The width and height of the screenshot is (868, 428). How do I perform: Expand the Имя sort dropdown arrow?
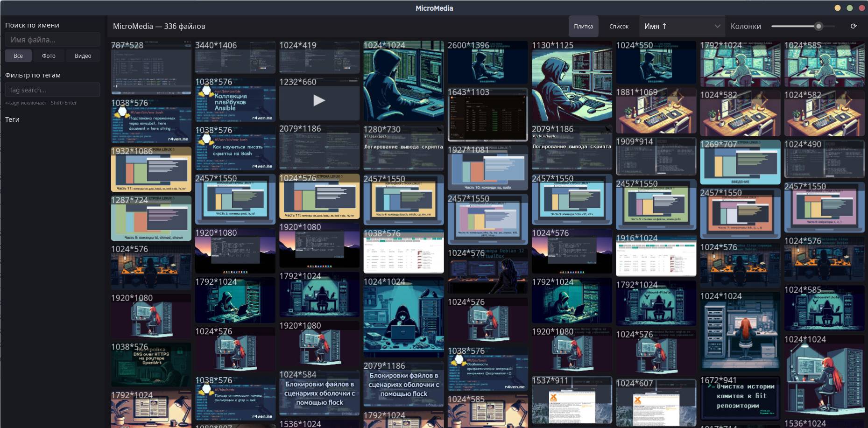point(717,26)
